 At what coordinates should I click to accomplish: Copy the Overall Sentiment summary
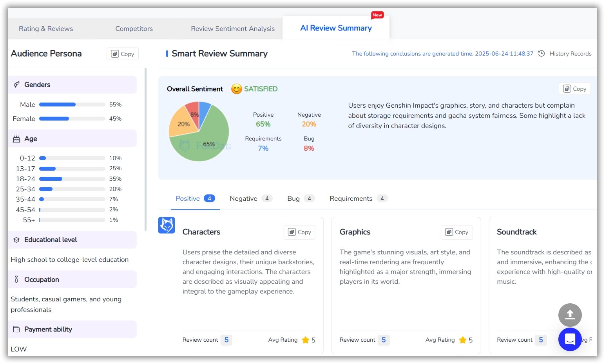[574, 89]
